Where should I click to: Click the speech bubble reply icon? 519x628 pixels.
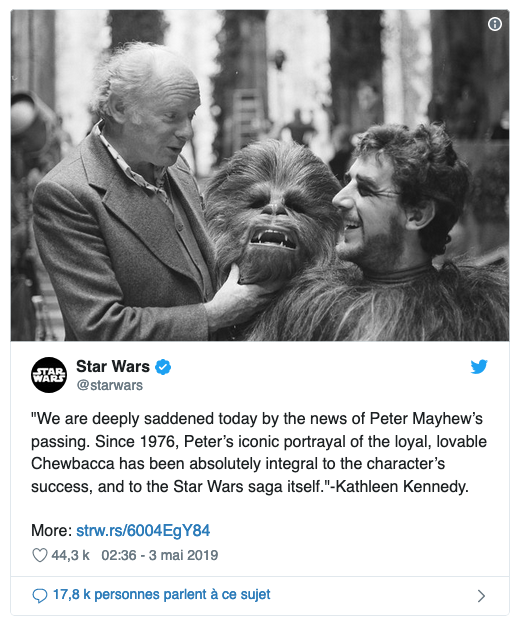39,596
